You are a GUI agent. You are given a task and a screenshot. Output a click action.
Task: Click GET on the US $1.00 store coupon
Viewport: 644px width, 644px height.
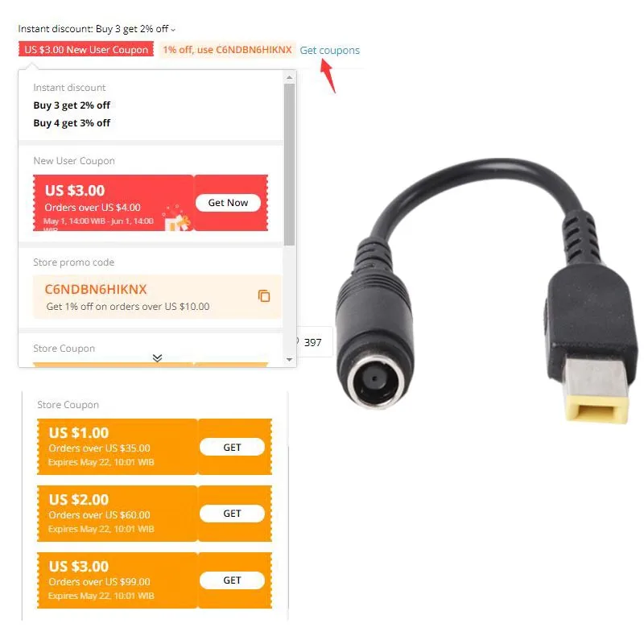pos(232,447)
